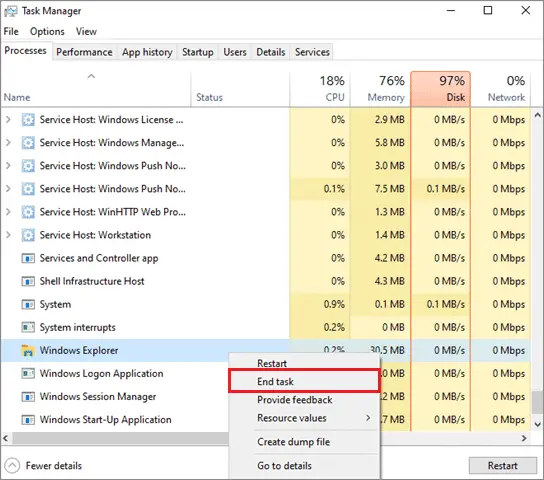This screenshot has height=480, width=544.
Task: Switch to the Users tab
Action: (x=235, y=52)
